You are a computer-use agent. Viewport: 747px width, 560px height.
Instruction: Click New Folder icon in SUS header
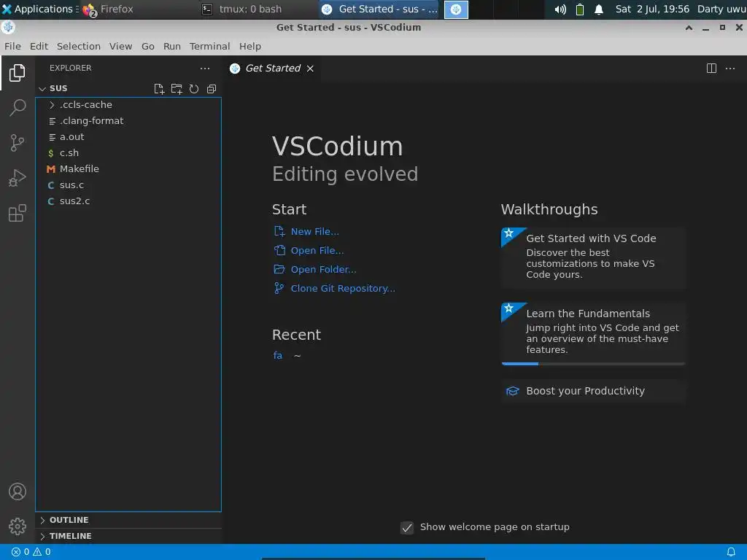[x=177, y=88]
